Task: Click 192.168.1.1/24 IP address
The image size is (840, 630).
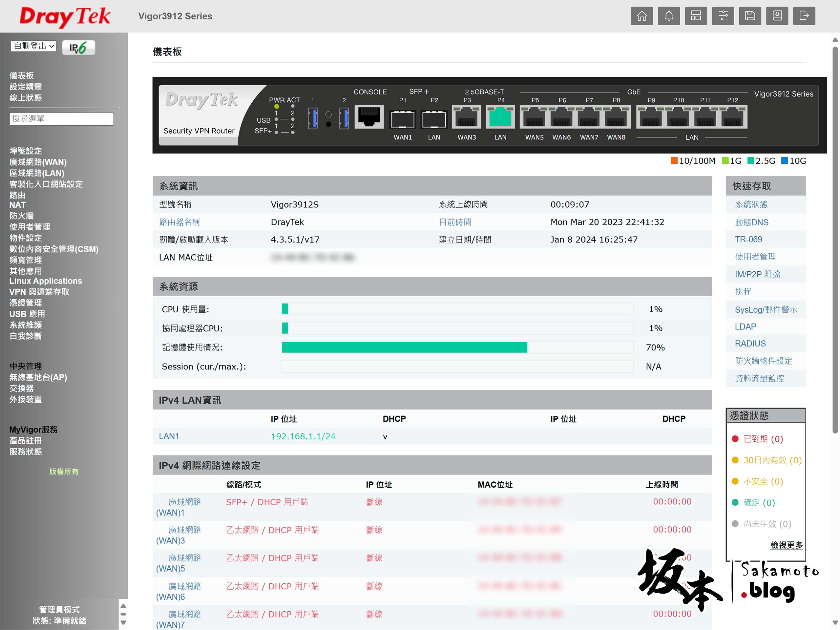Action: [303, 436]
